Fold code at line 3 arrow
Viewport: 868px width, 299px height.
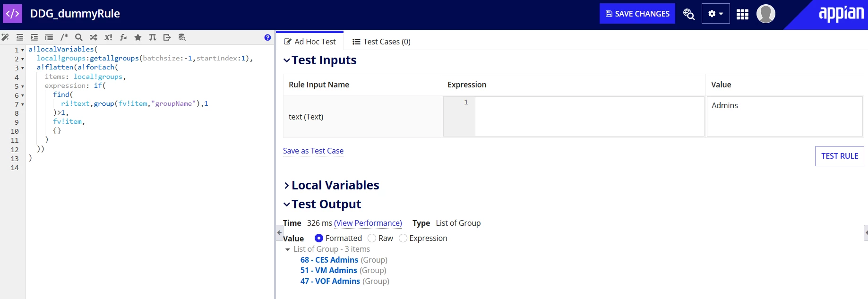pos(22,68)
